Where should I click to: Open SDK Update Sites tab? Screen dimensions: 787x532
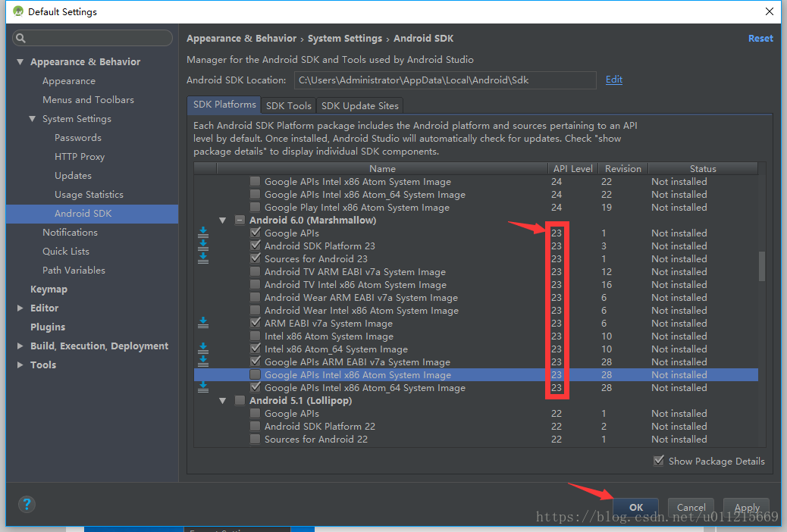(360, 105)
